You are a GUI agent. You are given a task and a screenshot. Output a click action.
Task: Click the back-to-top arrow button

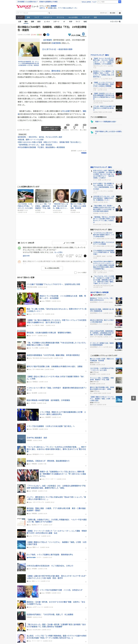pyautogui.click(x=133, y=398)
